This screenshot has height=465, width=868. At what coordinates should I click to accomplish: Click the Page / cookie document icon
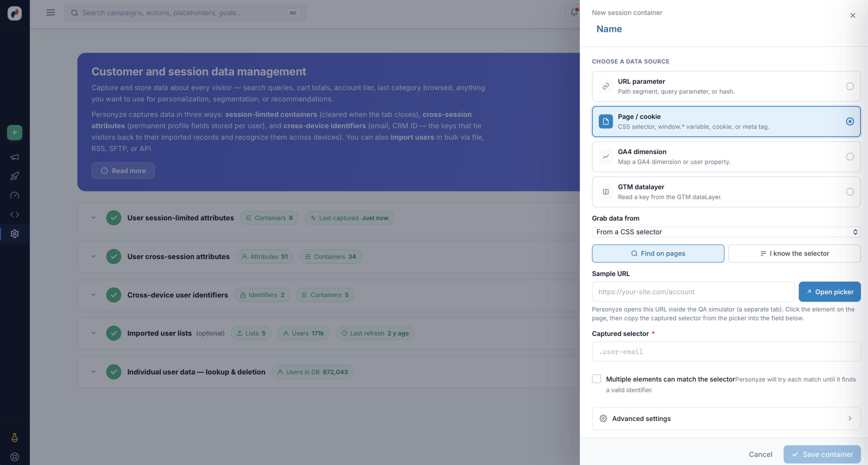point(606,122)
